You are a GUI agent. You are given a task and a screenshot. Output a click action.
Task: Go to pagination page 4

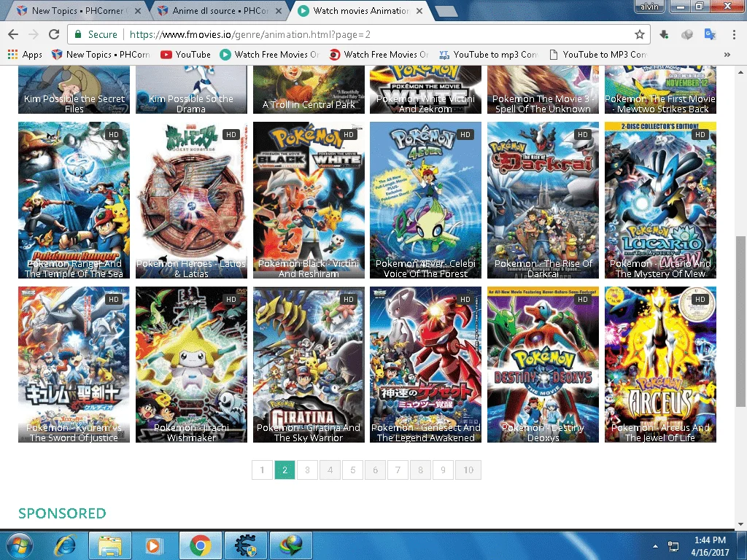pos(330,470)
